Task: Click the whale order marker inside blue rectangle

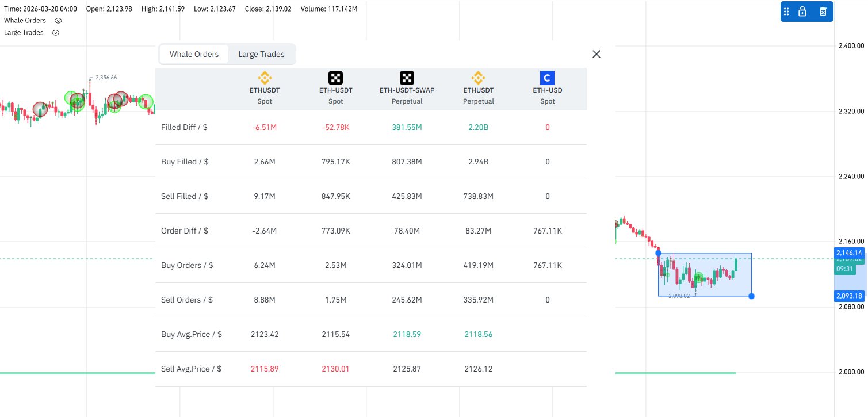Action: (x=698, y=278)
